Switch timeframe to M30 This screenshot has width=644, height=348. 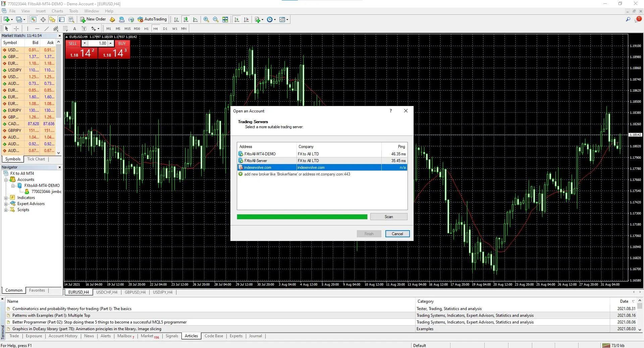137,29
